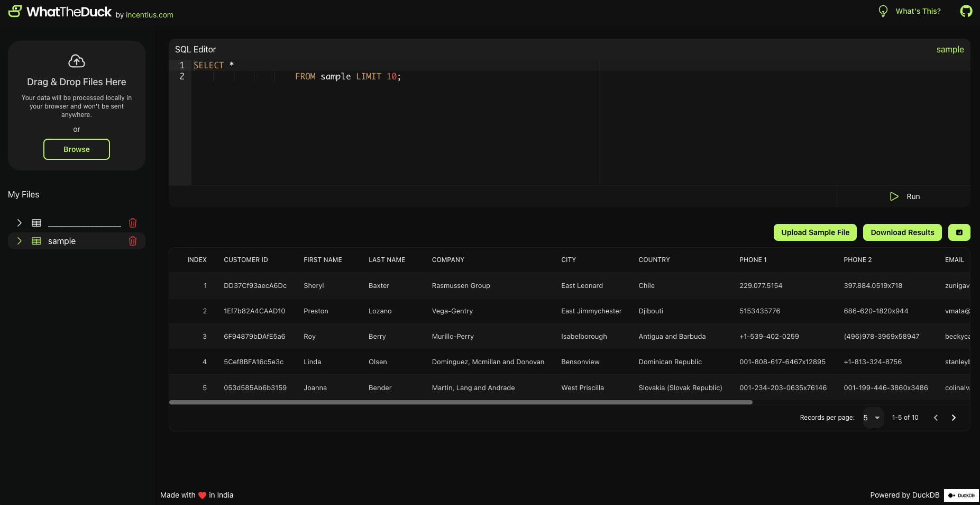Image resolution: width=980 pixels, height=505 pixels.
Task: Click customer ID DD37Cf93aecA6Dc cell
Action: pyautogui.click(x=255, y=286)
